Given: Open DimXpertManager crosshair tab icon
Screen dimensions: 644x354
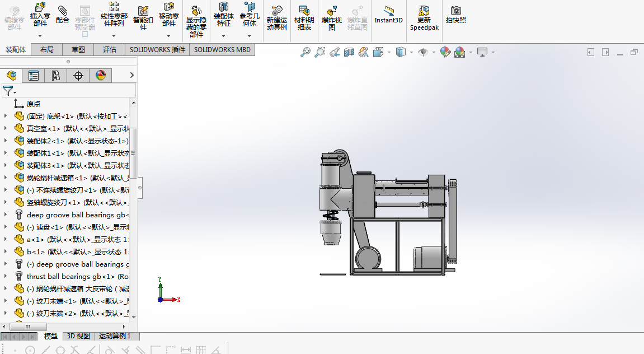Looking at the screenshot, I should point(78,76).
